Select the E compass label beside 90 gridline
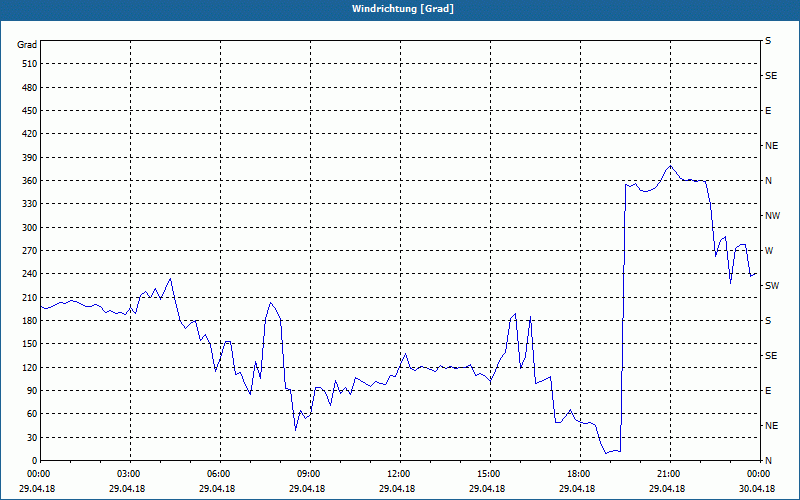This screenshot has width=800, height=500. tap(768, 391)
